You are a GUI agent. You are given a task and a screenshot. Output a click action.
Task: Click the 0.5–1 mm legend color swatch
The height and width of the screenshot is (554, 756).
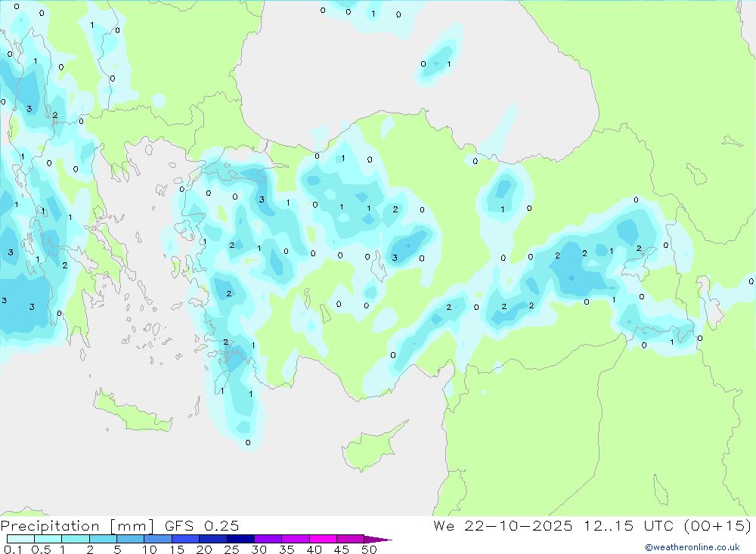pyautogui.click(x=48, y=539)
